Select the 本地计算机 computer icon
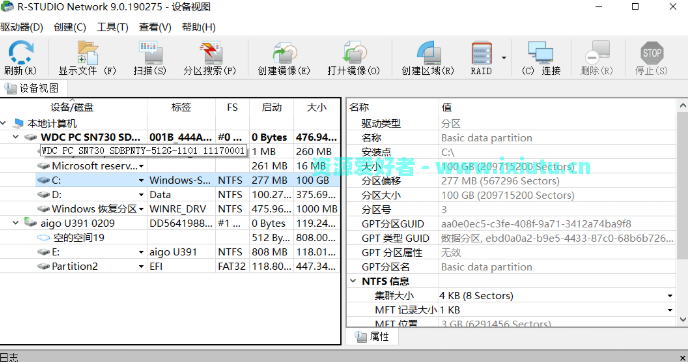 point(18,123)
